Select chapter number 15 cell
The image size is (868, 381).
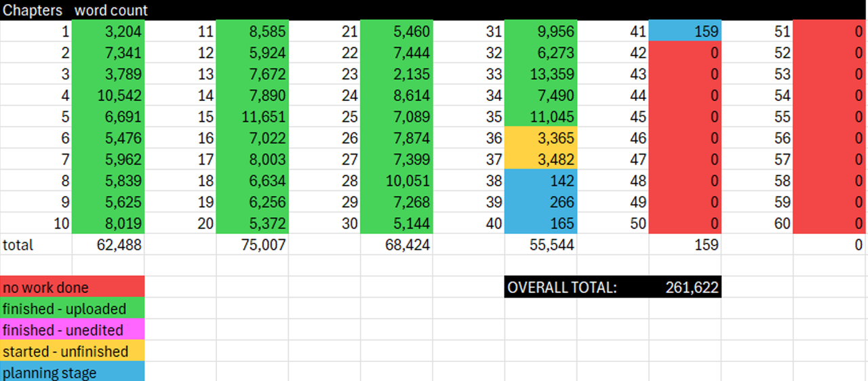pyautogui.click(x=180, y=117)
